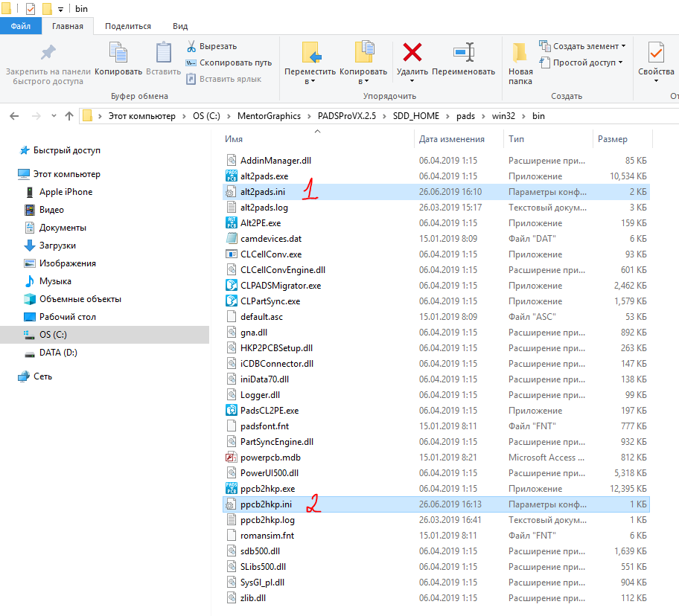Click the Вставить (Paste) ribbon icon
The image size is (679, 616).
pos(163,53)
